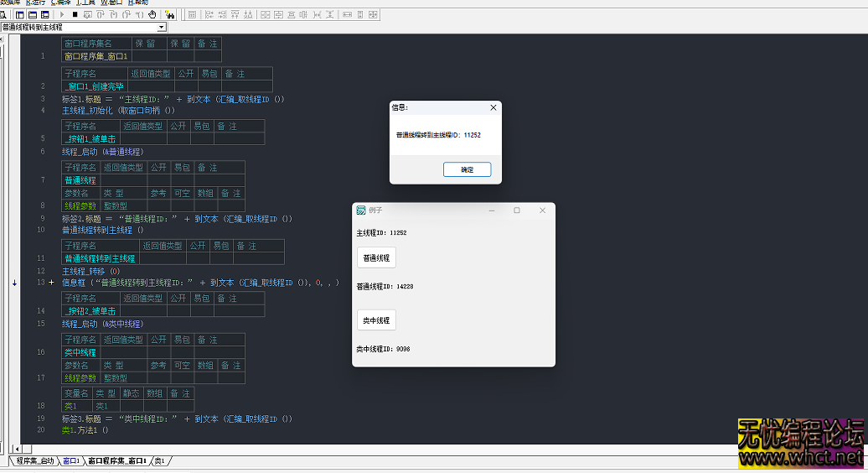Click the hand icon in toolbar
This screenshot has height=473, width=868.
pyautogui.click(x=152, y=14)
